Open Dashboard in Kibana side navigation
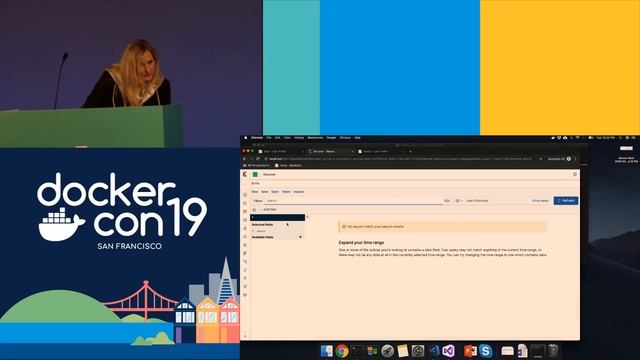The width and height of the screenshot is (640, 360). pos(245,211)
